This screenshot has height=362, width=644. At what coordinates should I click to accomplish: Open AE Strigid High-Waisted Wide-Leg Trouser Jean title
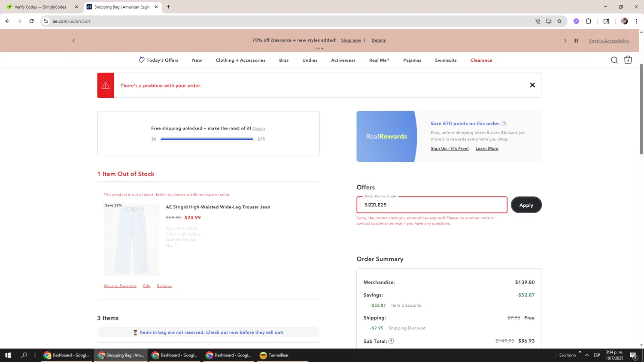click(218, 207)
